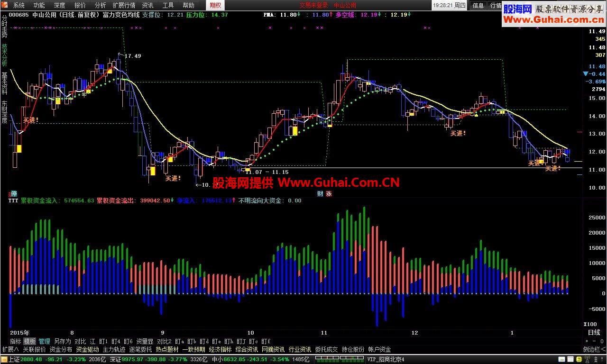
Task: Click the 涨 marker on the price chart
Action: tap(329, 193)
